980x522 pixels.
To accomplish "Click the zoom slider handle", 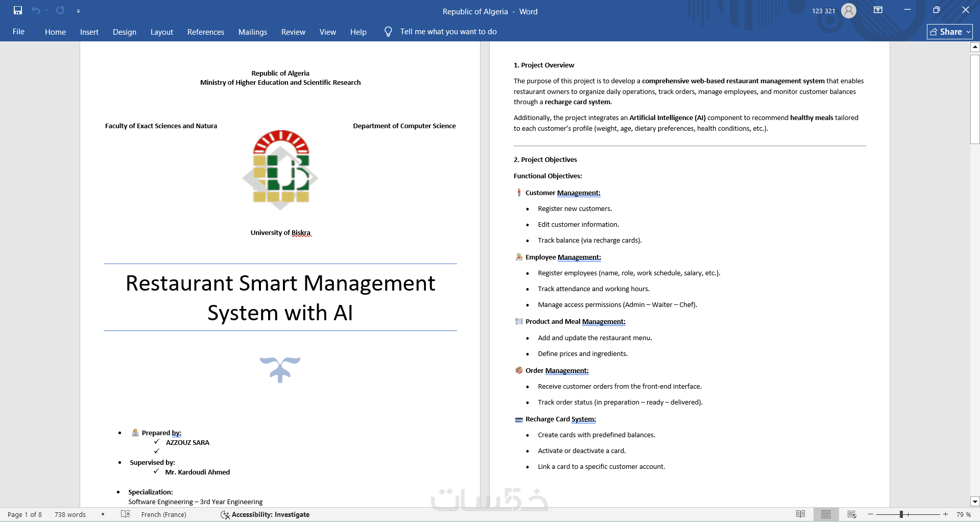I will pos(901,514).
